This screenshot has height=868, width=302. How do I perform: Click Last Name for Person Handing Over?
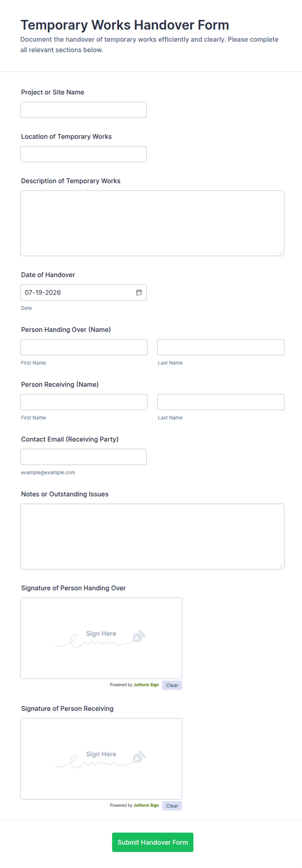[220, 347]
